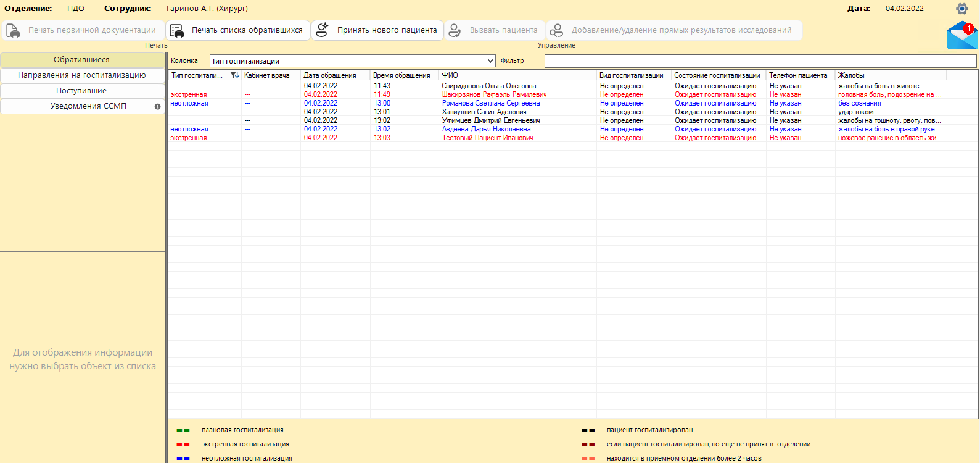The image size is (980, 463).
Task: Click complaint 'жалобы на боль в животе'
Action: click(x=878, y=86)
